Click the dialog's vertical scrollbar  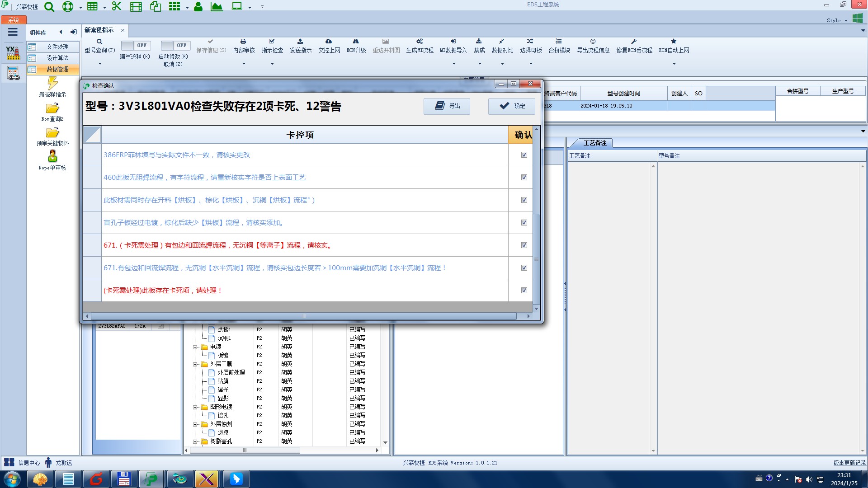coord(537,260)
